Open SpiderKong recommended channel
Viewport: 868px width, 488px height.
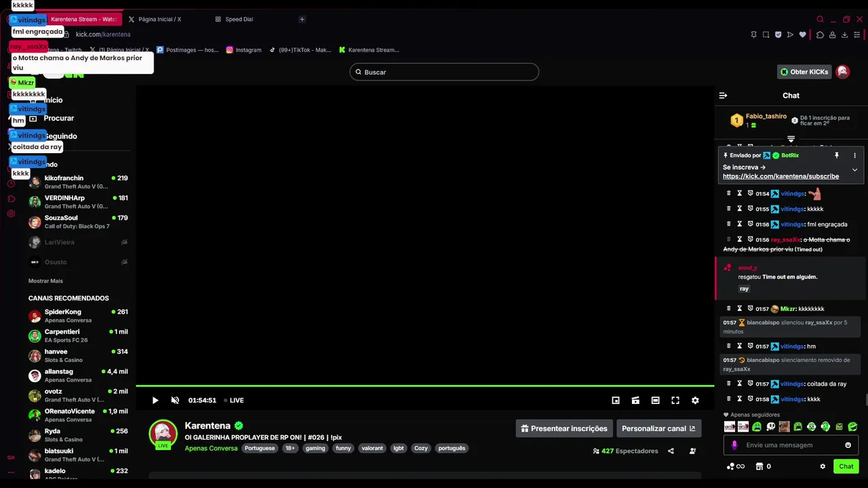pyautogui.click(x=78, y=316)
